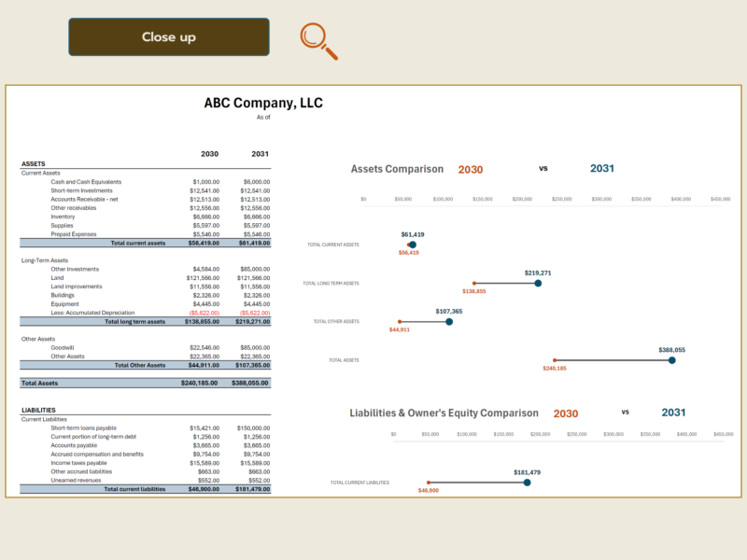747x560 pixels.
Task: Select the Goodwill row label
Action: coord(63,348)
